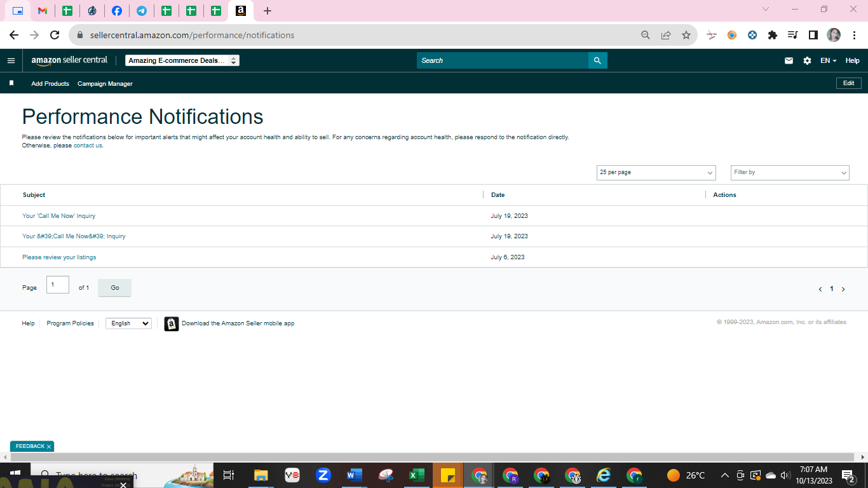Click the share page icon

pyautogui.click(x=666, y=35)
